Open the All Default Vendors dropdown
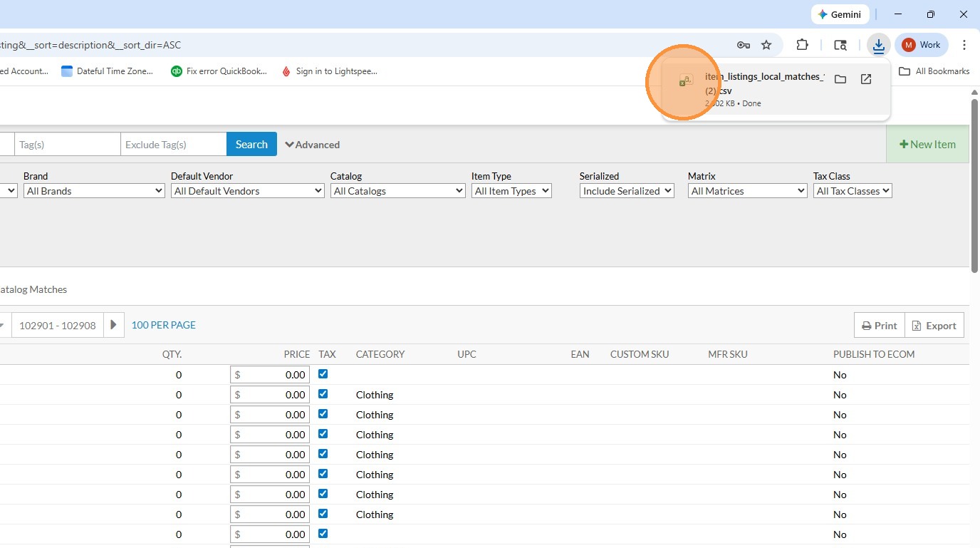 (248, 191)
